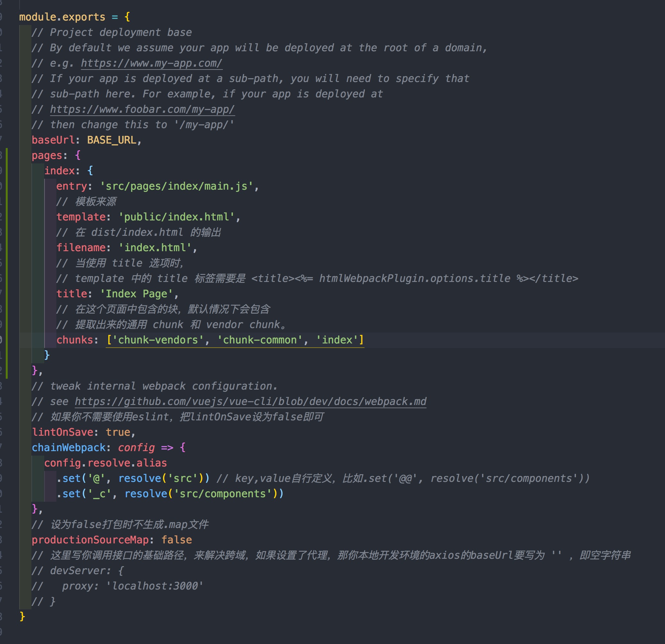This screenshot has height=644, width=665.
Task: Click the green git change bar in gutter
Action: tap(6, 263)
